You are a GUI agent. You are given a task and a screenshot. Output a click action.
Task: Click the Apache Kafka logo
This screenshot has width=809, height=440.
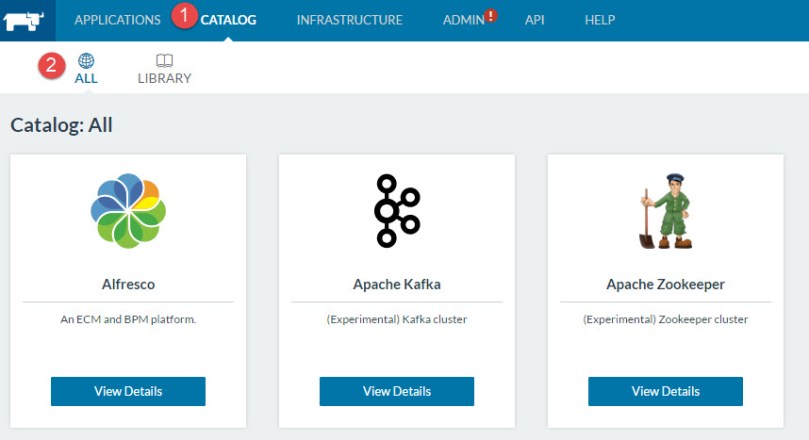pyautogui.click(x=397, y=211)
